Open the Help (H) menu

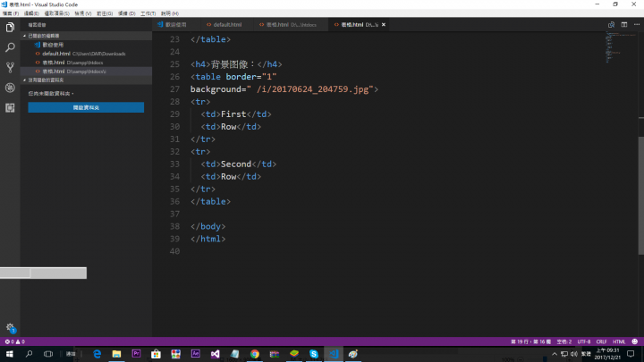click(x=170, y=13)
